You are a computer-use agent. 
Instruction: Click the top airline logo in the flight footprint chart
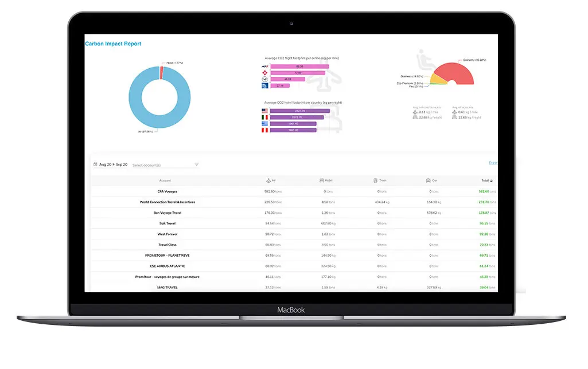coord(265,66)
